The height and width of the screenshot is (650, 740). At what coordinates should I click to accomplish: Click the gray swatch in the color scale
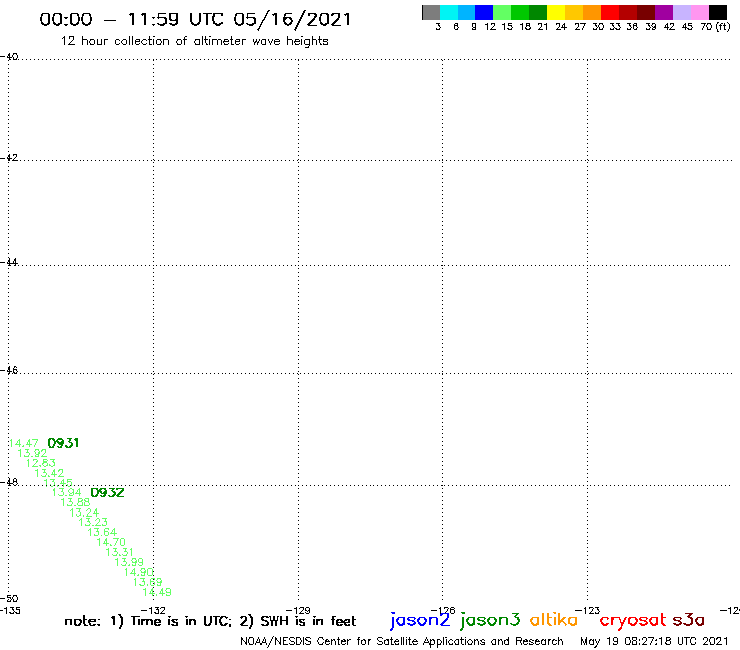pos(431,12)
